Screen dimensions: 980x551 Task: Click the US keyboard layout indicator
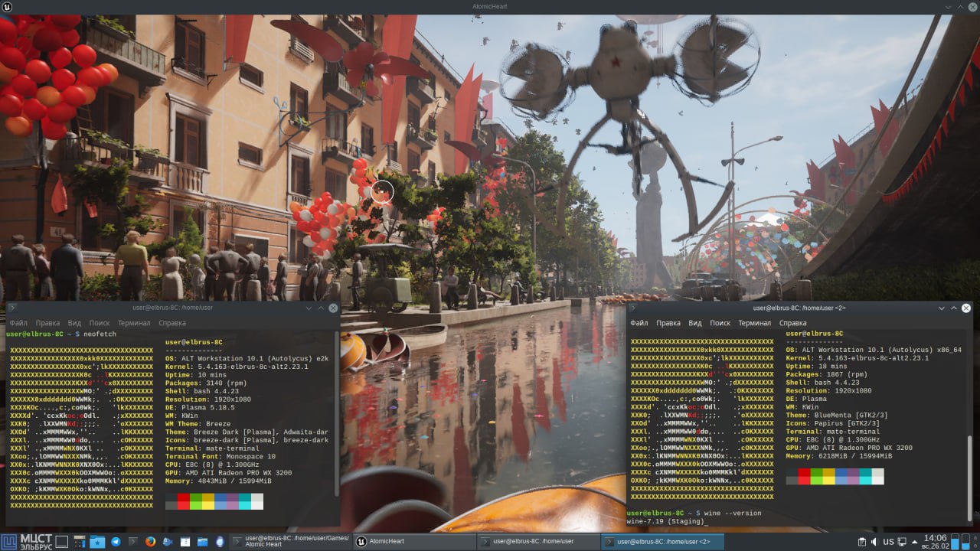click(x=888, y=542)
